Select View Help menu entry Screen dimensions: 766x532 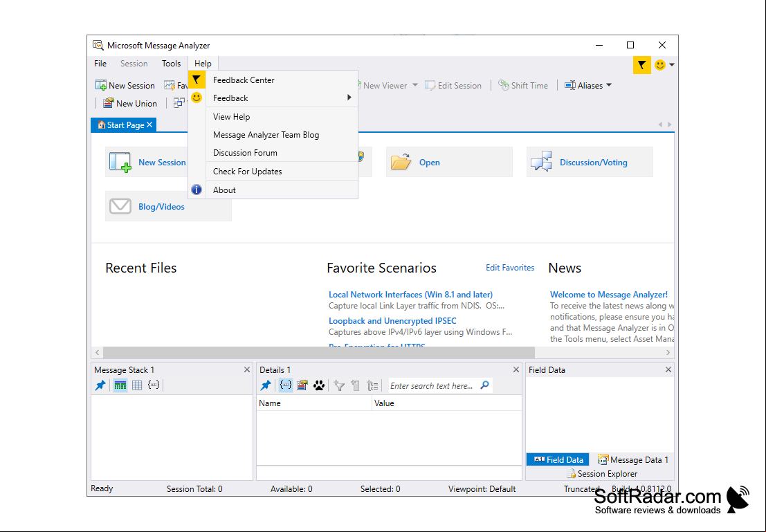[273, 117]
